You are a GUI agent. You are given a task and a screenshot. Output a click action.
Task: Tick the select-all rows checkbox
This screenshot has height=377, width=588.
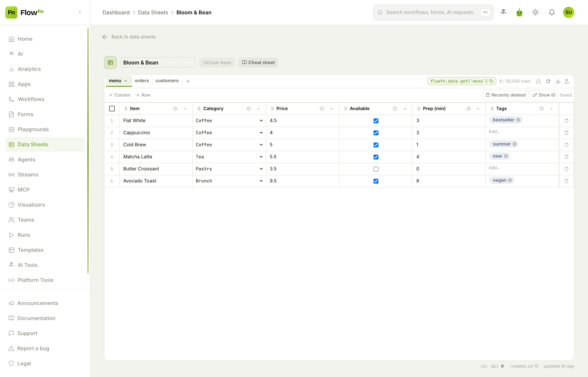click(112, 109)
